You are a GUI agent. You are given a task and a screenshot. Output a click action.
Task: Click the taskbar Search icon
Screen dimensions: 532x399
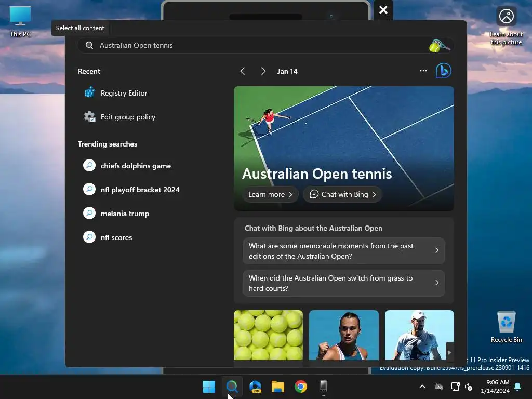tap(232, 387)
